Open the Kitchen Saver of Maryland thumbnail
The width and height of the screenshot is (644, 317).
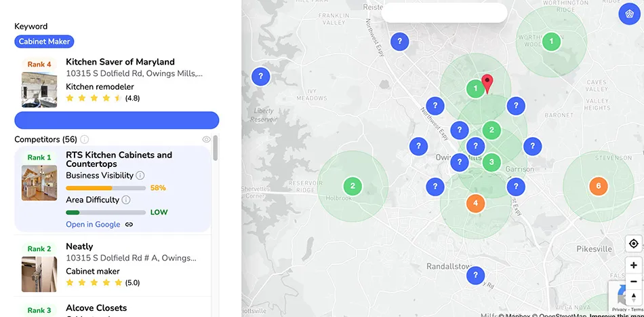point(39,90)
